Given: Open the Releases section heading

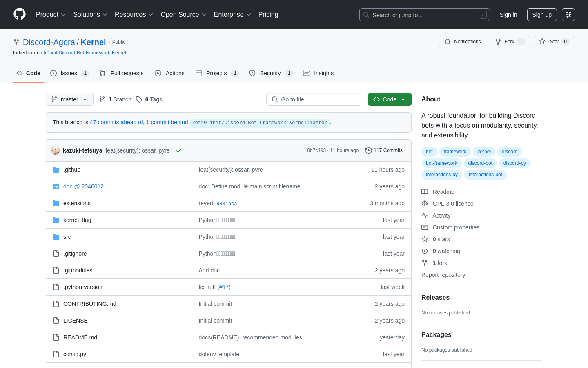Looking at the screenshot, I should click(x=435, y=298).
